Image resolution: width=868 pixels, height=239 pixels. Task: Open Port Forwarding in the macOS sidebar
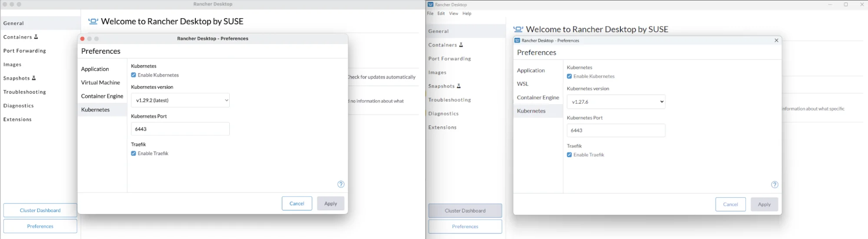(40, 51)
